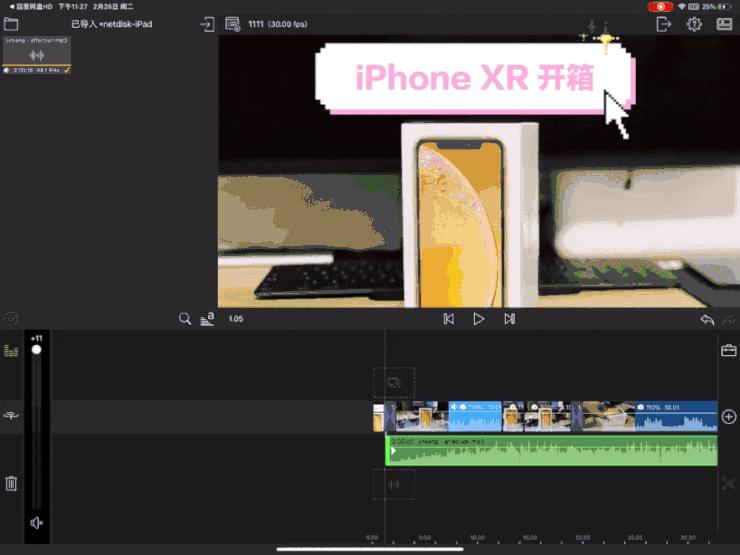Screen dimensions: 740x555
Task: Jump to the next edit point
Action: 509,319
